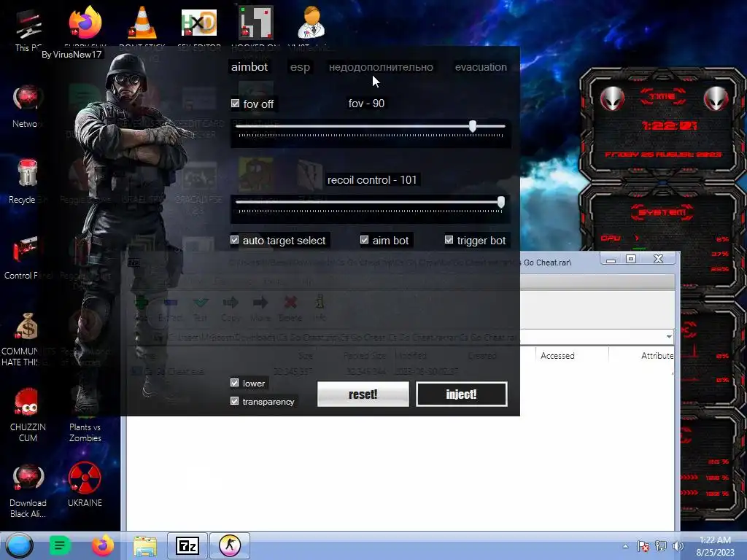The width and height of the screenshot is (747, 560).
Task: Open the green app in the taskbar
Action: click(x=60, y=545)
